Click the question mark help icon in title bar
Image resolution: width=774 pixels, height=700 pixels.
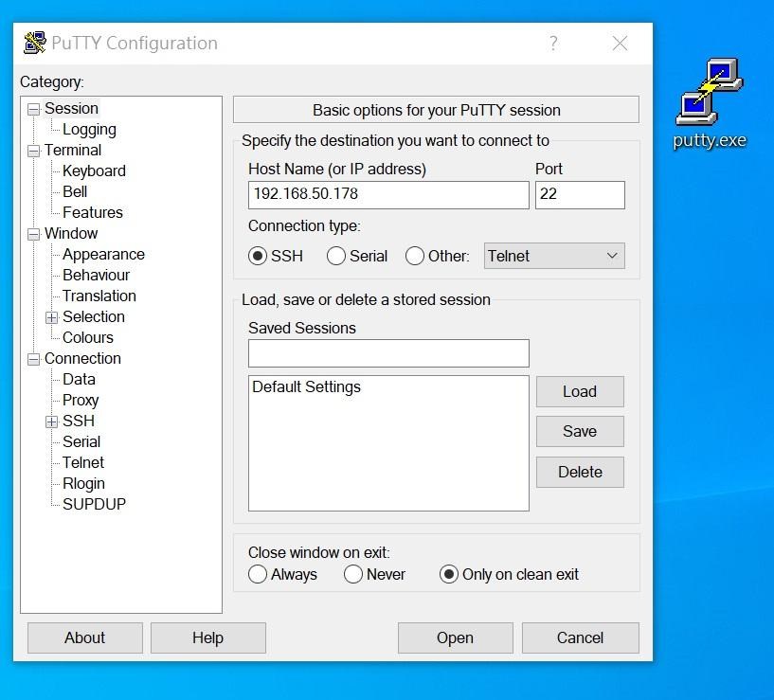coord(553,43)
